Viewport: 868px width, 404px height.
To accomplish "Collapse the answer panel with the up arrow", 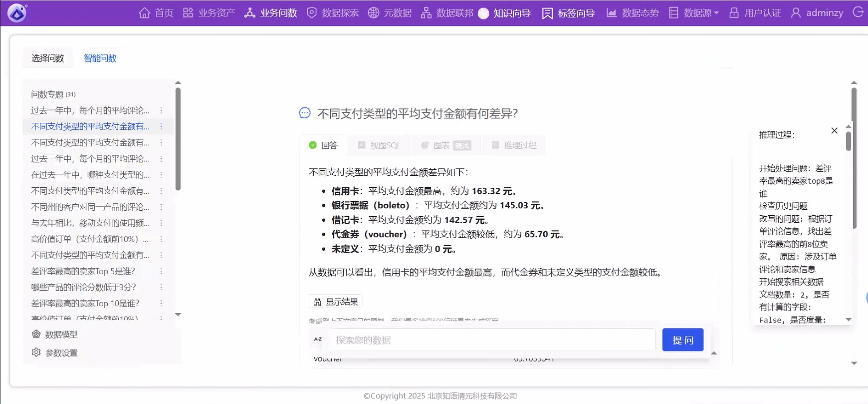I will (714, 353).
